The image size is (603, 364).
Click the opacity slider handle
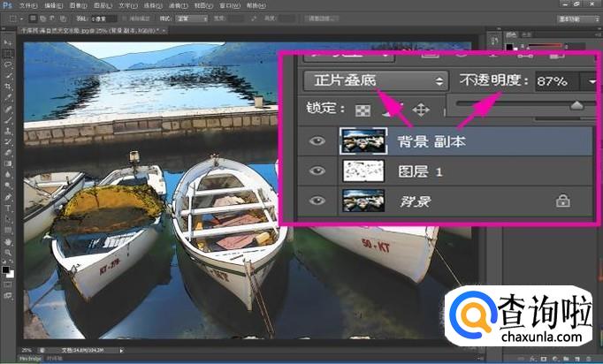(x=577, y=105)
